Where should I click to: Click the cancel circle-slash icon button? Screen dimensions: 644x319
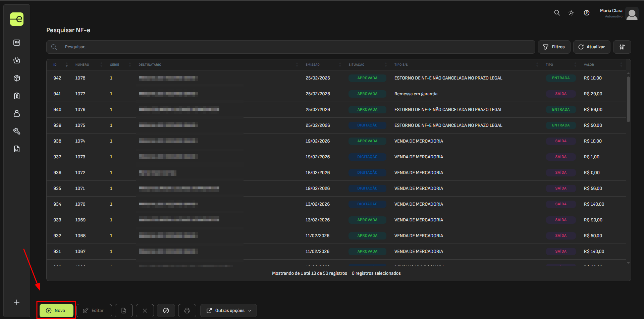[x=166, y=311]
